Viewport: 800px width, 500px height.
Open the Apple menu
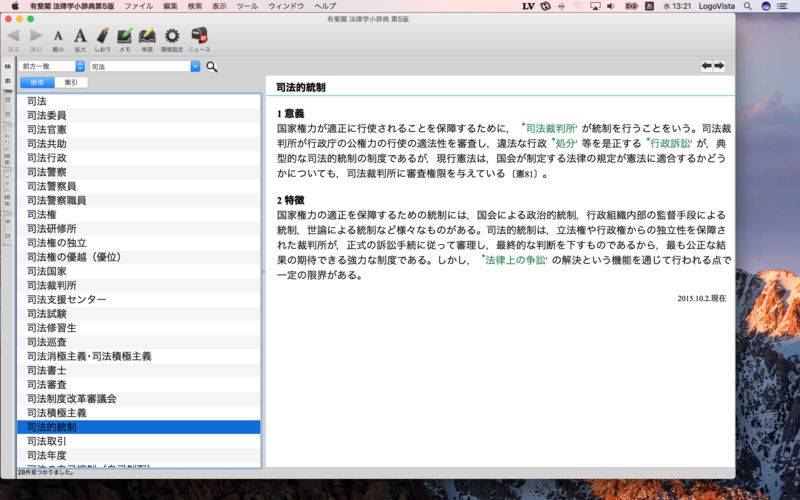15,6
